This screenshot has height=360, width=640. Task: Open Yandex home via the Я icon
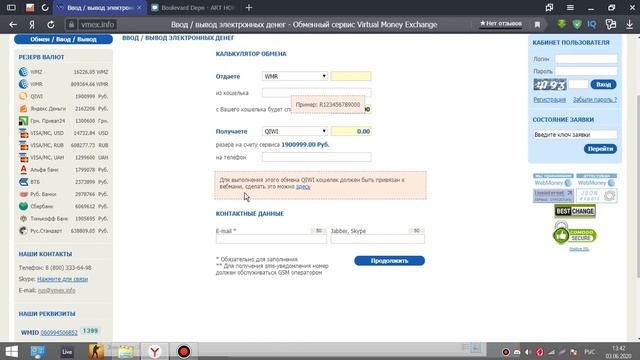click(32, 24)
